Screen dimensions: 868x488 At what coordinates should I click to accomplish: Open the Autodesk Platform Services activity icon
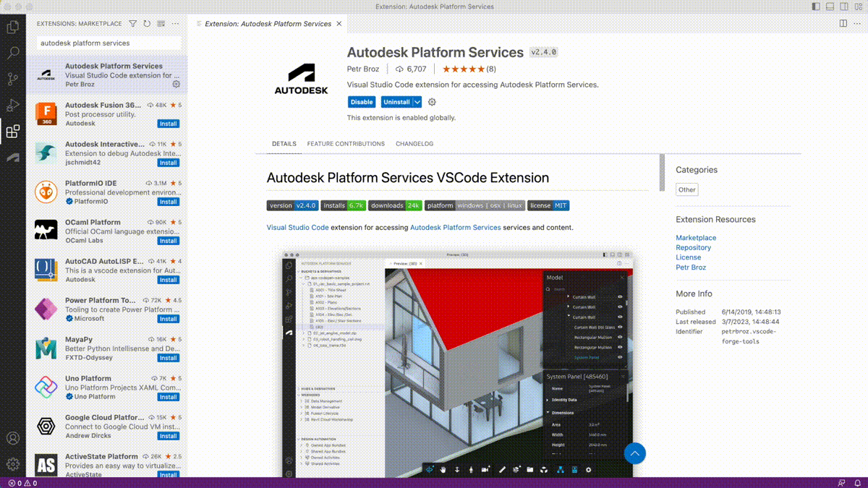click(12, 157)
